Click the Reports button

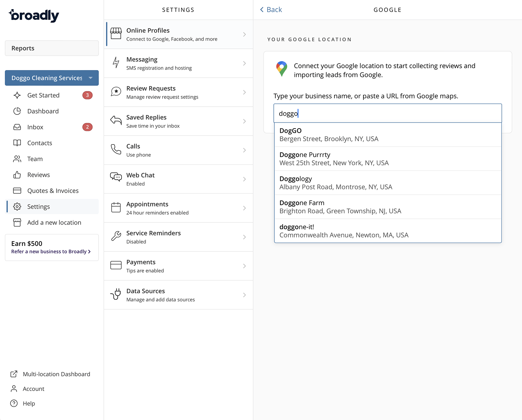tap(52, 48)
